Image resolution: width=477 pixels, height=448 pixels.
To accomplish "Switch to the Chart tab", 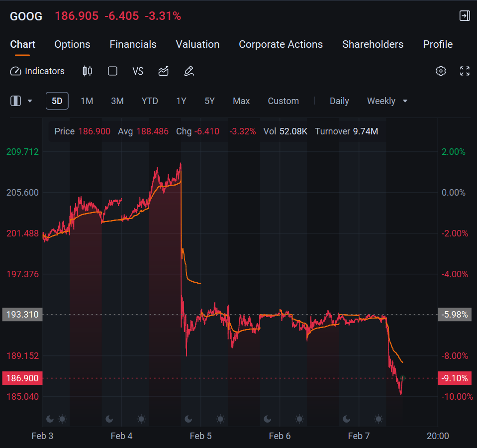I will pos(22,44).
